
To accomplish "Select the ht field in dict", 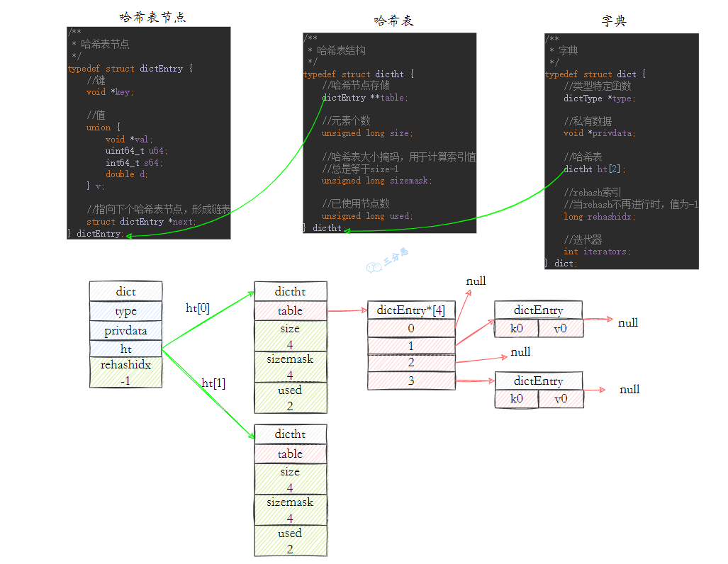I will pyautogui.click(x=125, y=349).
